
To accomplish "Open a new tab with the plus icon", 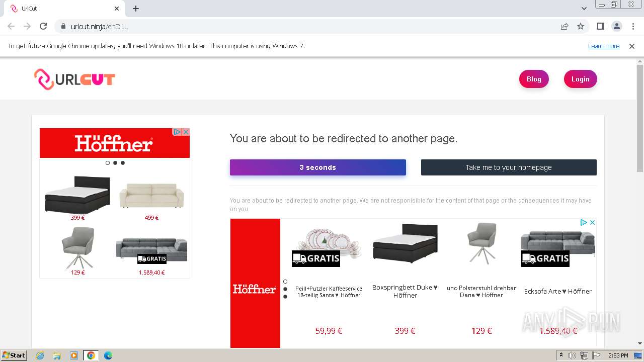I will [136, 9].
